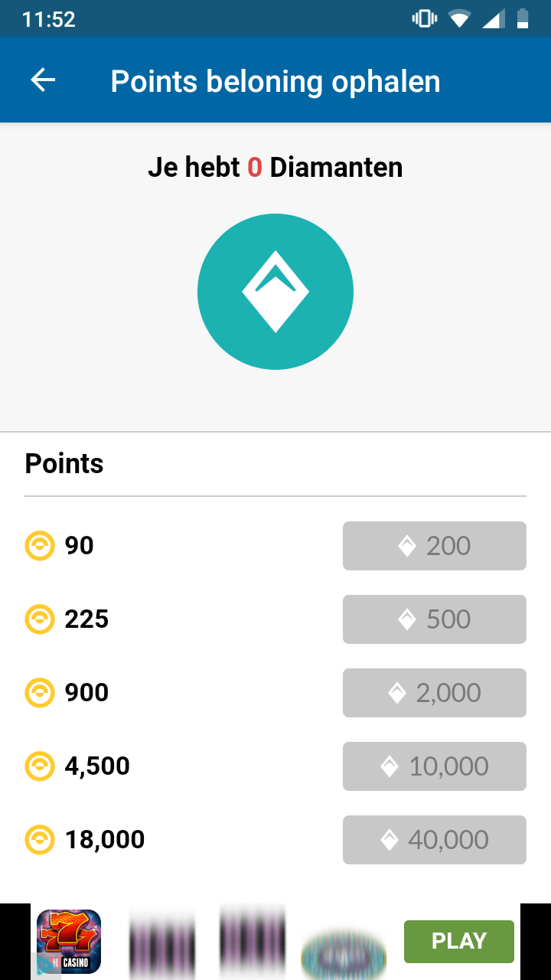Redeem 200 diamonds for 90 points
Screen dimensions: 551x980
point(434,546)
